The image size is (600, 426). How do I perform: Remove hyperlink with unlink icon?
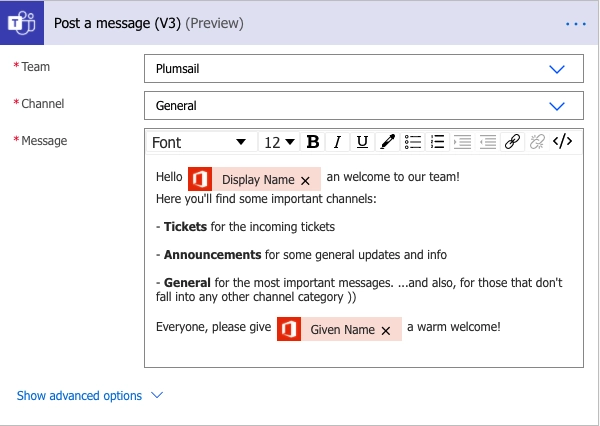(537, 142)
